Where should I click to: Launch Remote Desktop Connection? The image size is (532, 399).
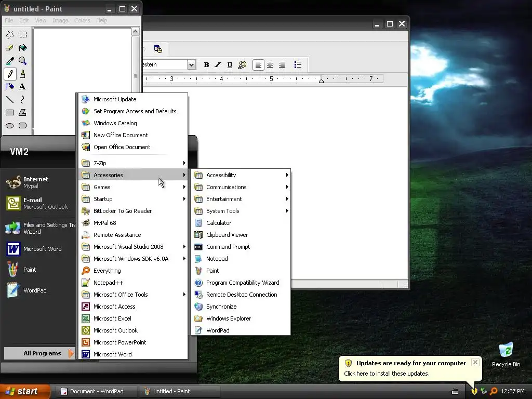241,295
